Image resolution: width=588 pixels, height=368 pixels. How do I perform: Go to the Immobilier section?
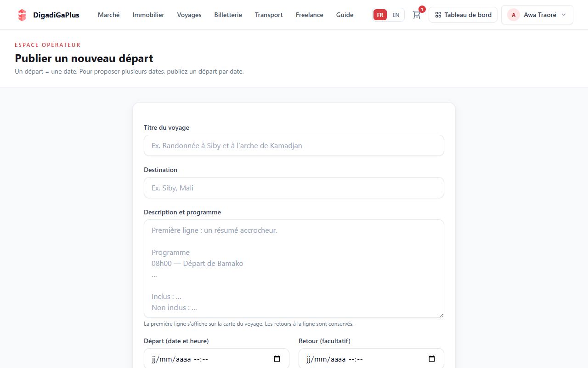click(x=148, y=15)
